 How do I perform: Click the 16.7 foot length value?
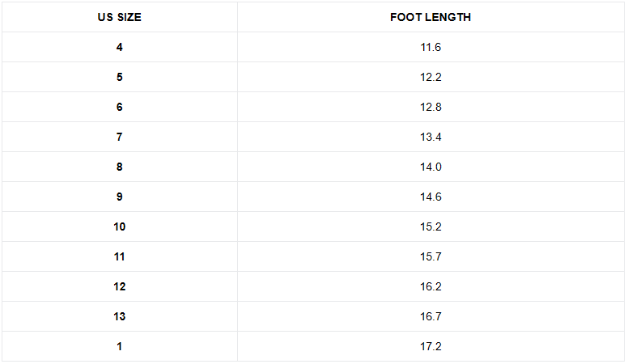[x=431, y=316]
